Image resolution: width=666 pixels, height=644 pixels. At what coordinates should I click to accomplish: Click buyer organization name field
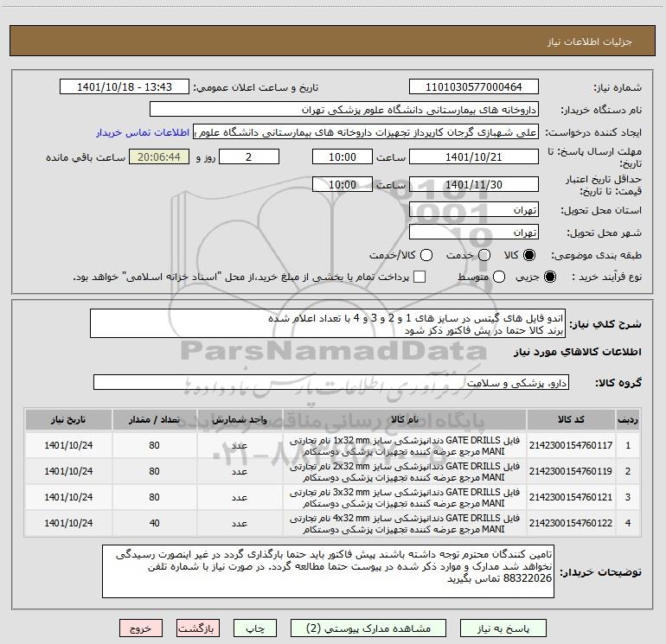344,109
